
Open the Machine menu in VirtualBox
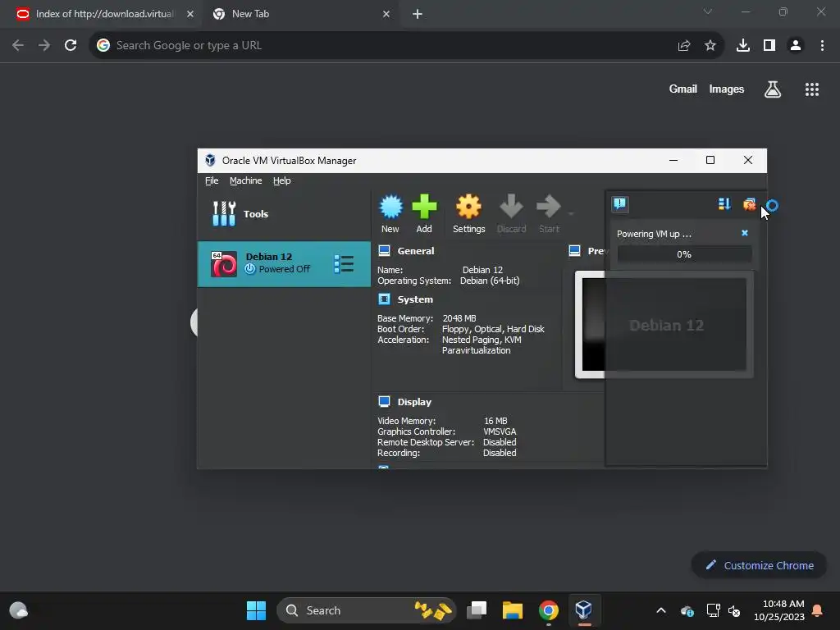coord(246,180)
